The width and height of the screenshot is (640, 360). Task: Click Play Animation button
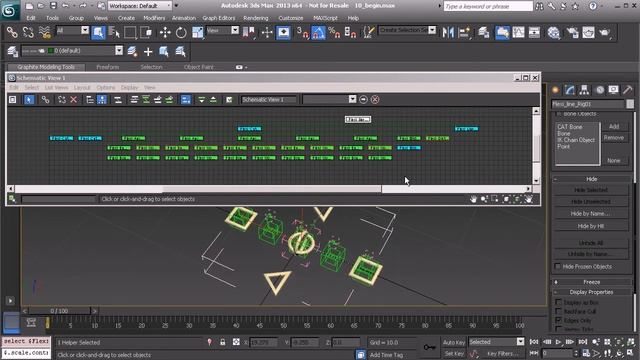[558, 342]
